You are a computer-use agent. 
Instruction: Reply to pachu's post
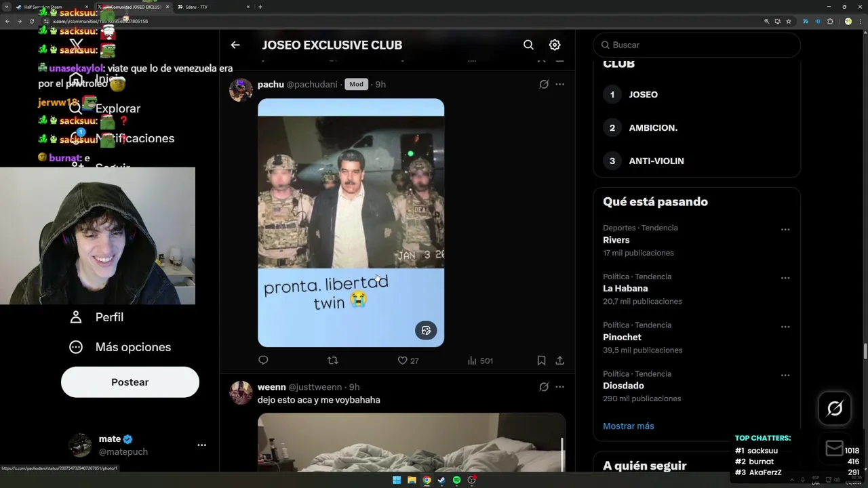point(263,361)
